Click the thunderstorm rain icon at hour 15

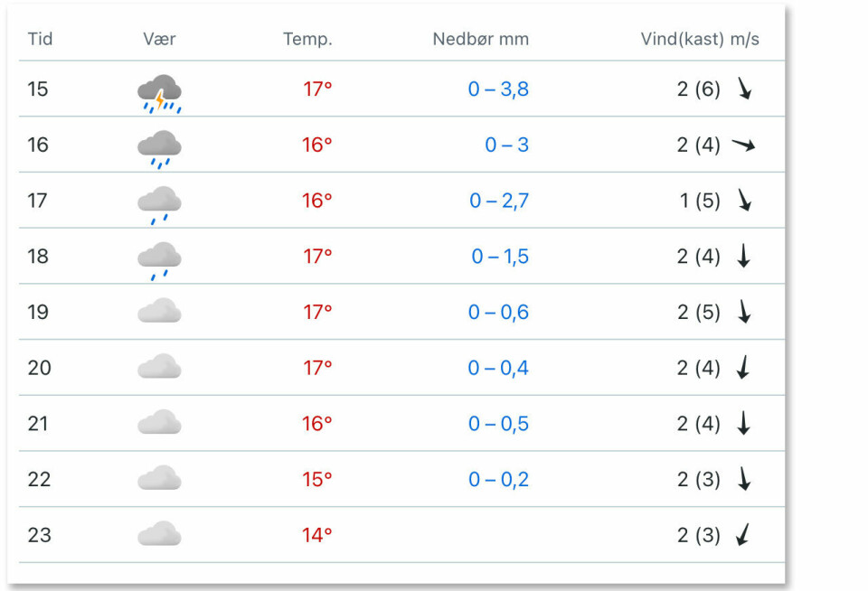pos(159,93)
